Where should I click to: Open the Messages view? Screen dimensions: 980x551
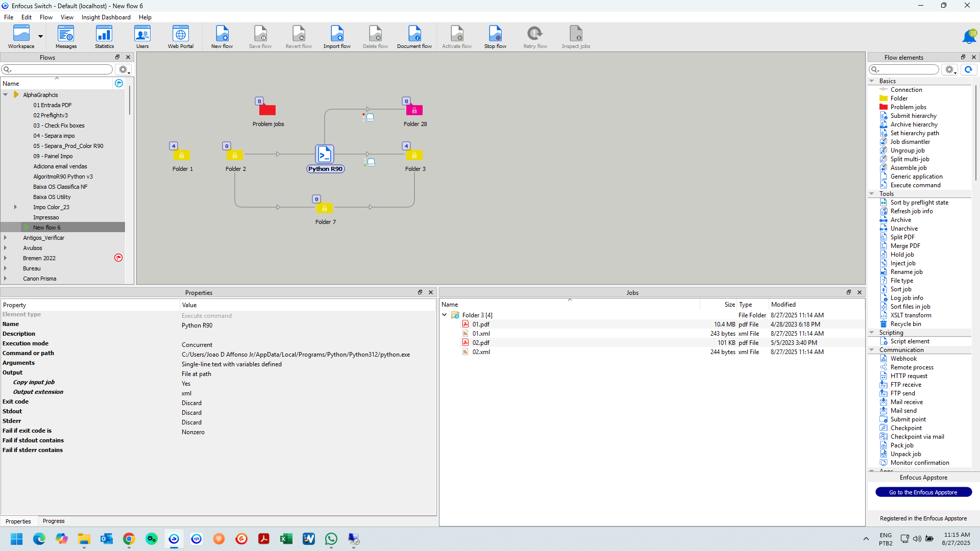(x=66, y=37)
